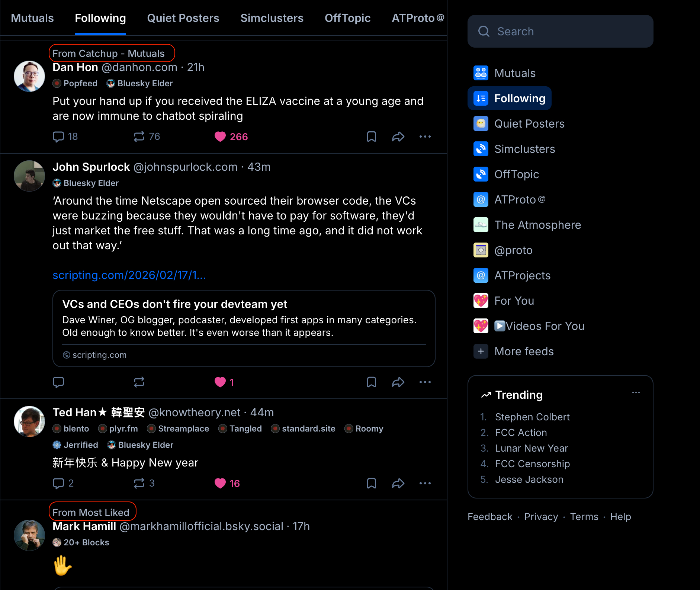Like Dan Hon's ELIZA vaccine post
The image size is (700, 590).
click(x=220, y=137)
